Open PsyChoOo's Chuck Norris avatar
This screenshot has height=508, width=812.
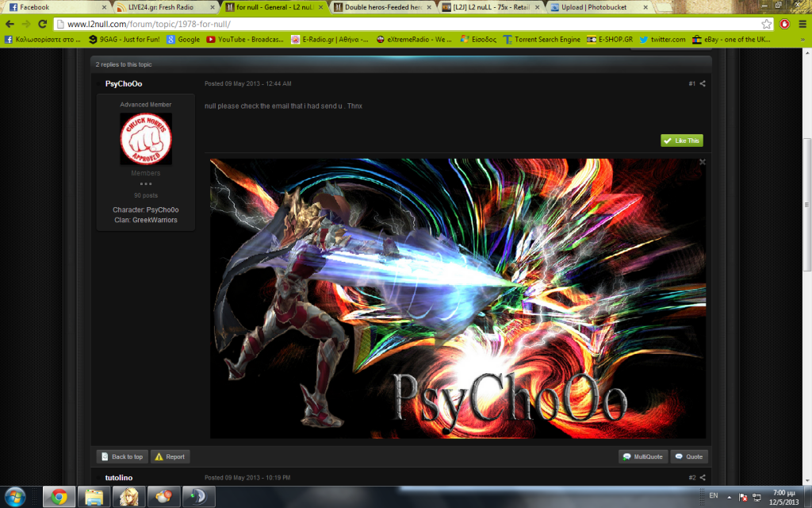145,139
